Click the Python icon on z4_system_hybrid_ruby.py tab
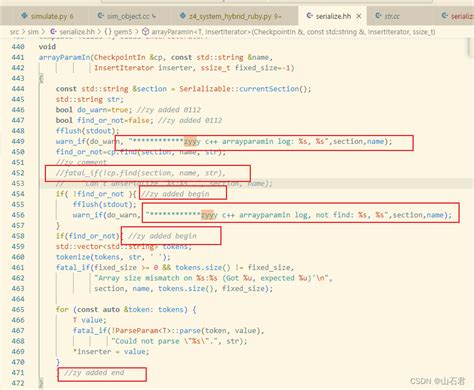This screenshot has width=474, height=390. coord(182,16)
